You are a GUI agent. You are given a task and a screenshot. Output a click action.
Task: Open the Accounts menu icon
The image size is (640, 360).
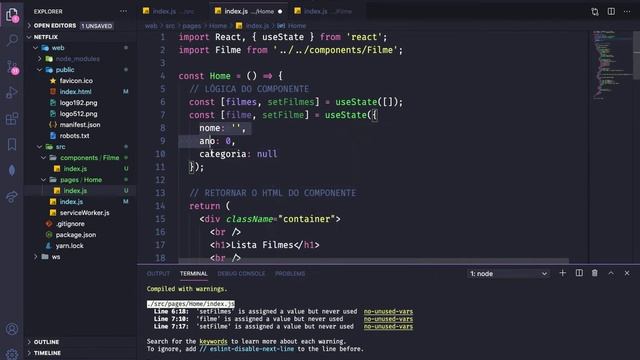(x=12, y=329)
